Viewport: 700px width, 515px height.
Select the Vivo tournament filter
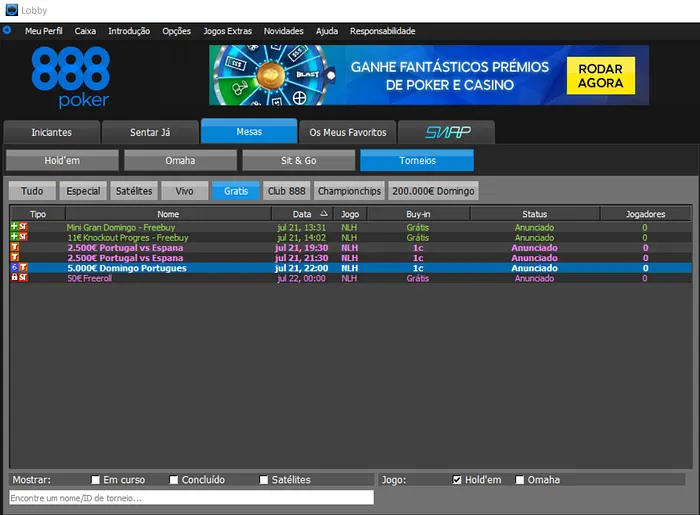(184, 191)
